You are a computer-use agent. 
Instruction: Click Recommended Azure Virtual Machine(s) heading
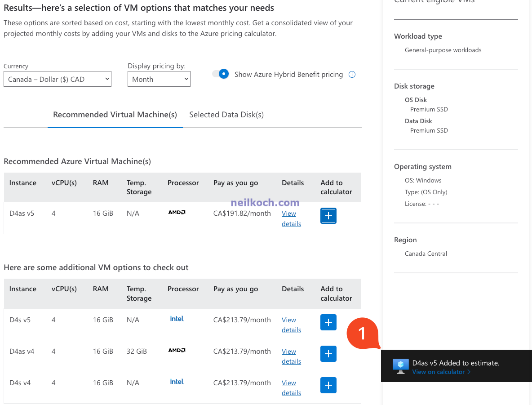pos(77,161)
